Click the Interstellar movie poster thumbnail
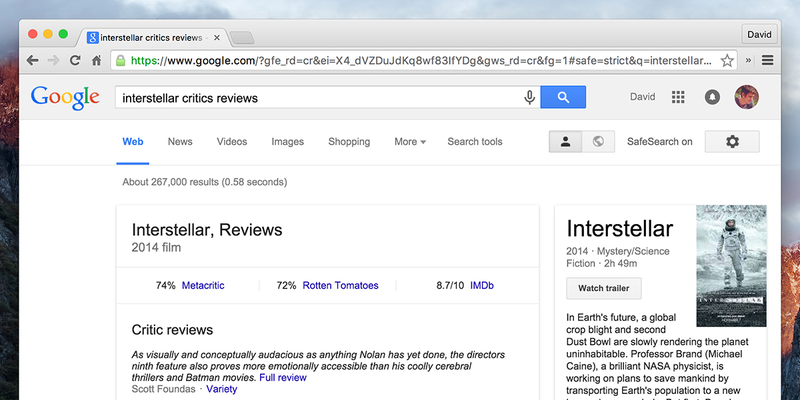 pos(731,266)
